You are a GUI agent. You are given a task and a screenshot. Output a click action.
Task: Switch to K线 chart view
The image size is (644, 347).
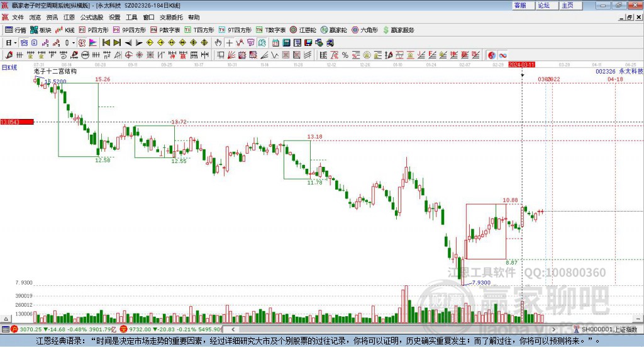pos(65,30)
